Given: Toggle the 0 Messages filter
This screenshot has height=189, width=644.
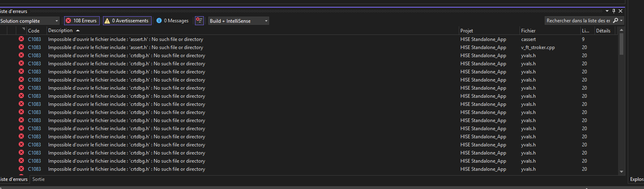Looking at the screenshot, I should [173, 21].
